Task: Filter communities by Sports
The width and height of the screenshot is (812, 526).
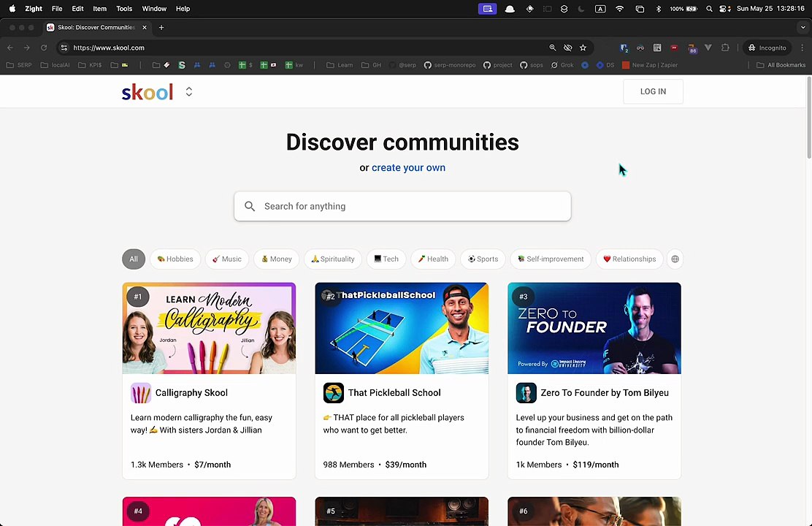Action: (483, 259)
